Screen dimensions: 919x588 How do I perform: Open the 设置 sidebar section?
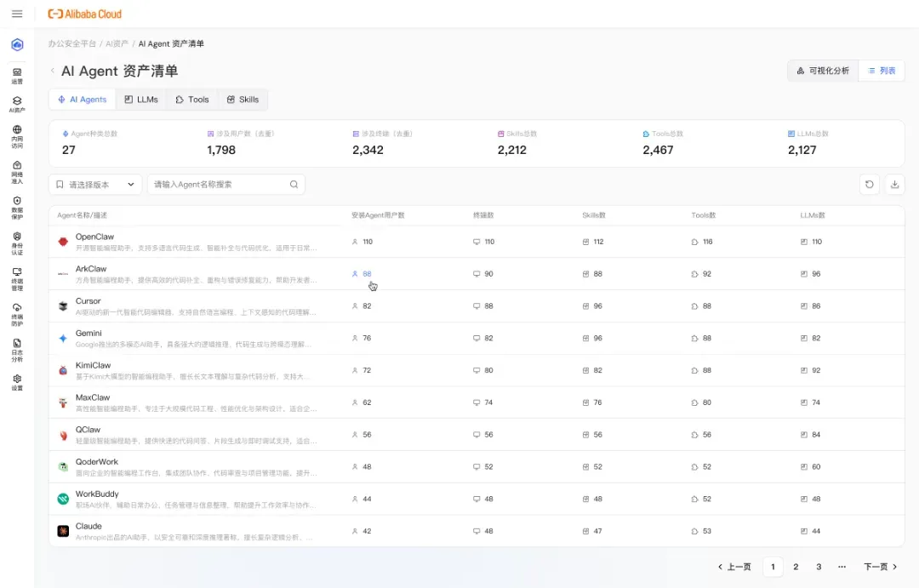[17, 382]
